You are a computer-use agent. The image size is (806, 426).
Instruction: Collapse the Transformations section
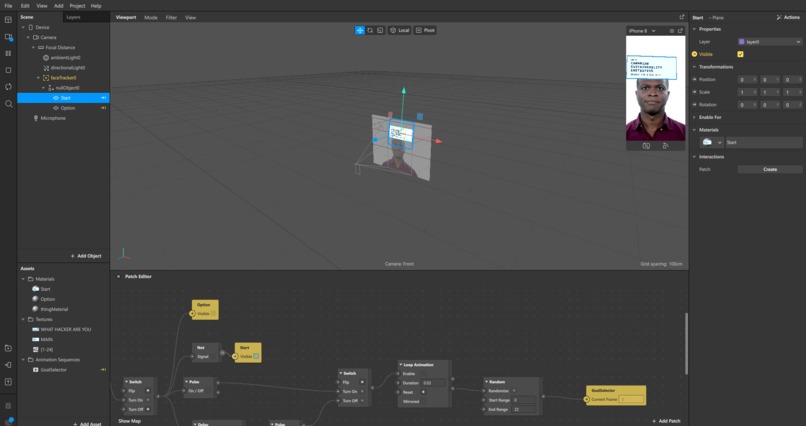694,67
